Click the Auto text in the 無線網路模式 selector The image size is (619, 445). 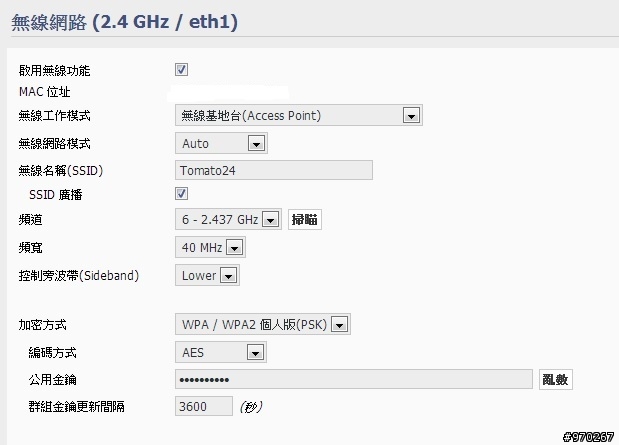[x=195, y=144]
